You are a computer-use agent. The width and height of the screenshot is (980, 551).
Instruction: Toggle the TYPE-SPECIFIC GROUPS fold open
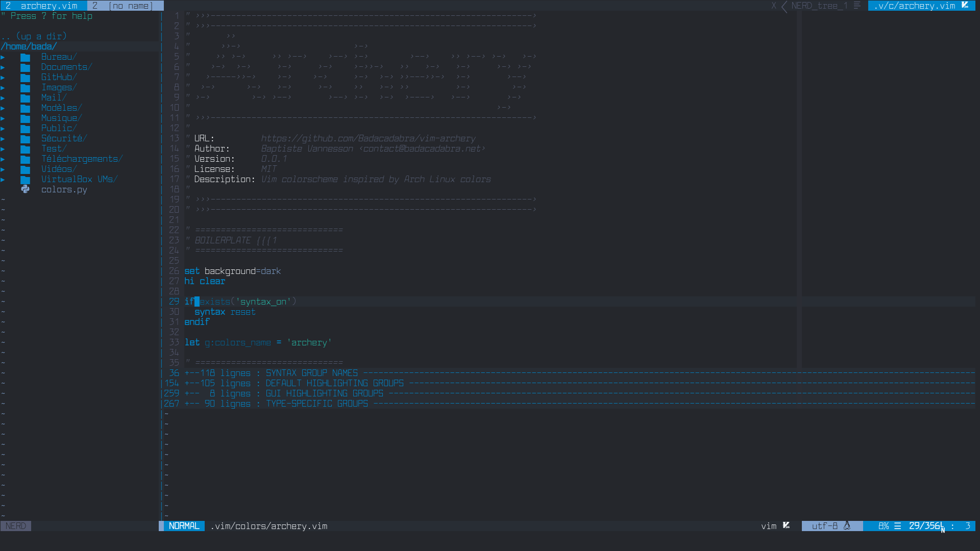[x=316, y=404]
